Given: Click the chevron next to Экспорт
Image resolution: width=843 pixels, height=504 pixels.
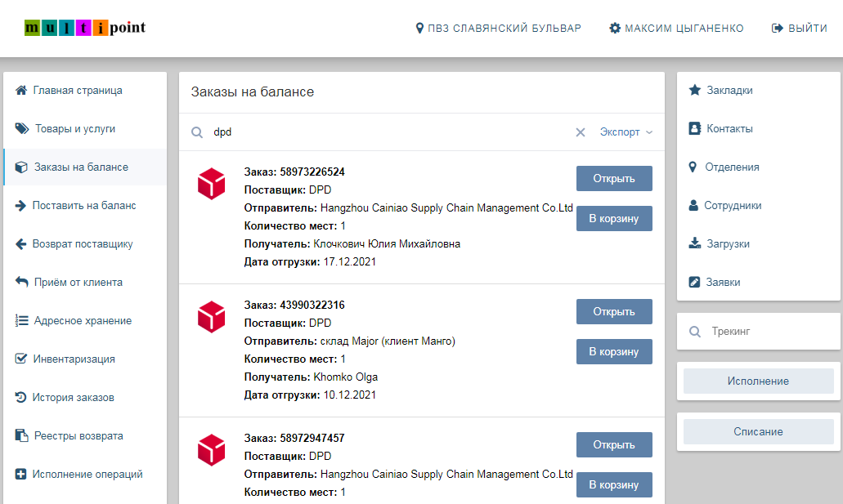Looking at the screenshot, I should (x=649, y=132).
